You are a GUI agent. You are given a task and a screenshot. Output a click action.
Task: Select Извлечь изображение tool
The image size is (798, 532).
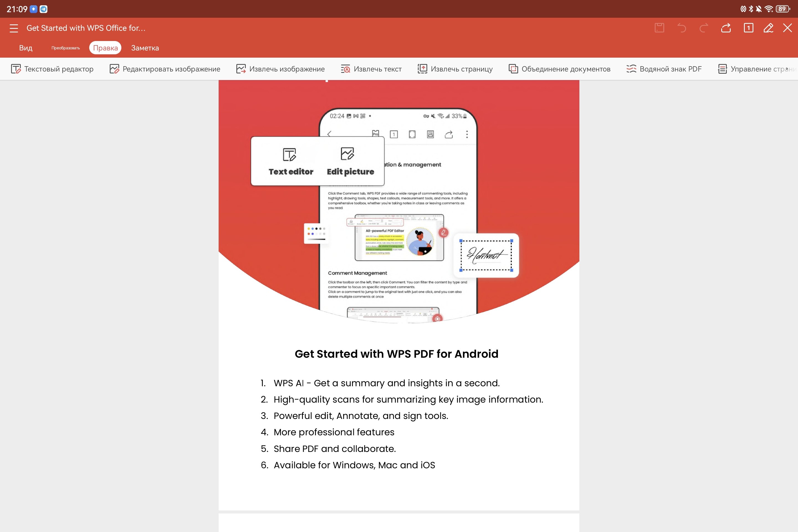pos(281,69)
